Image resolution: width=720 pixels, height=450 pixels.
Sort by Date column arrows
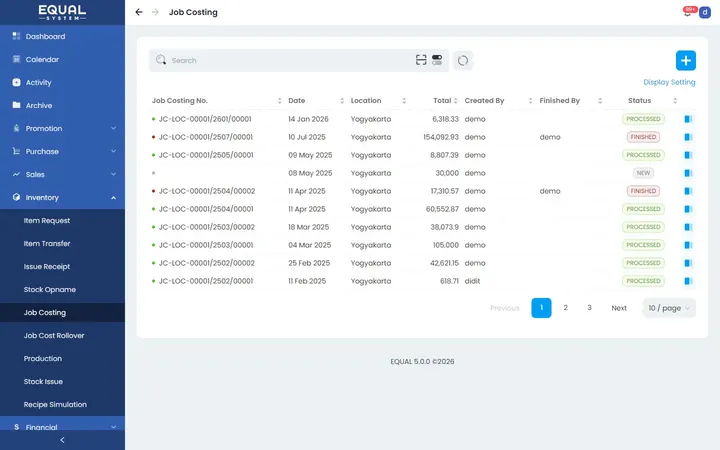click(342, 101)
